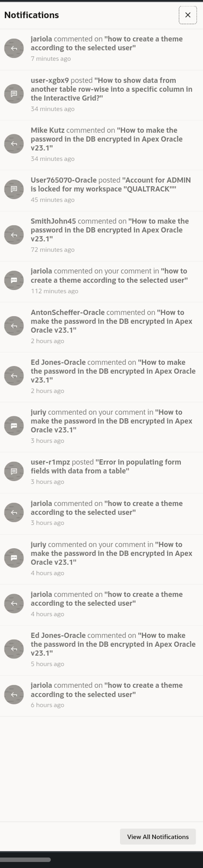This screenshot has width=203, height=868.
Task: Click reply icon next to Mike Kutz comment
Action: 14,144
